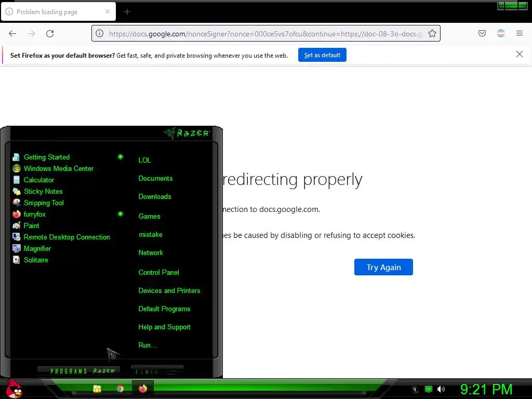Click the Solitaire cards icon

click(16, 260)
